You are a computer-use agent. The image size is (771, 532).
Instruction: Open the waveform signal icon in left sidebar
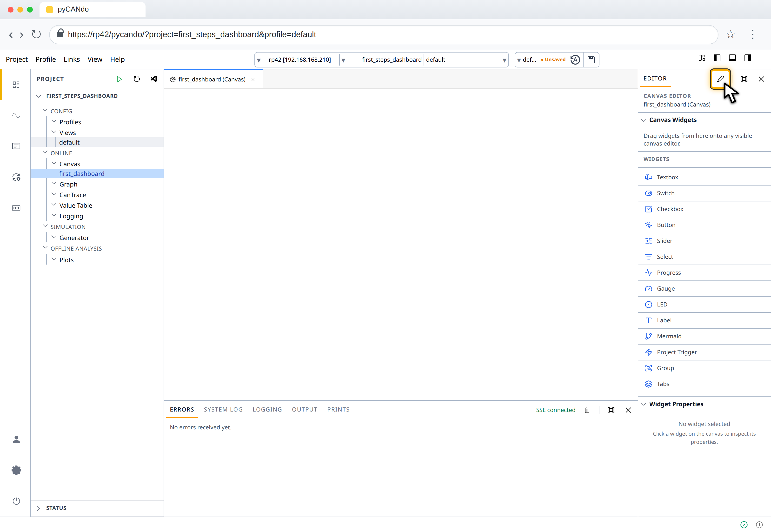(x=16, y=115)
